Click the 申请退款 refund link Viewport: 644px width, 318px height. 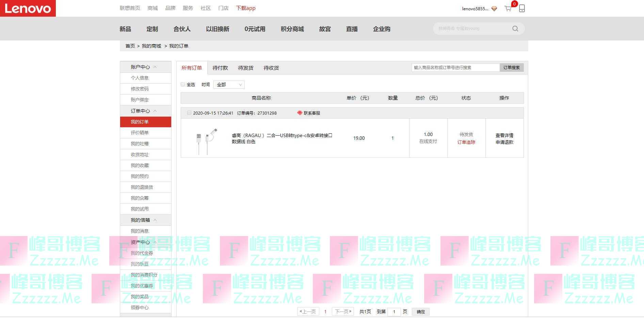tap(504, 142)
